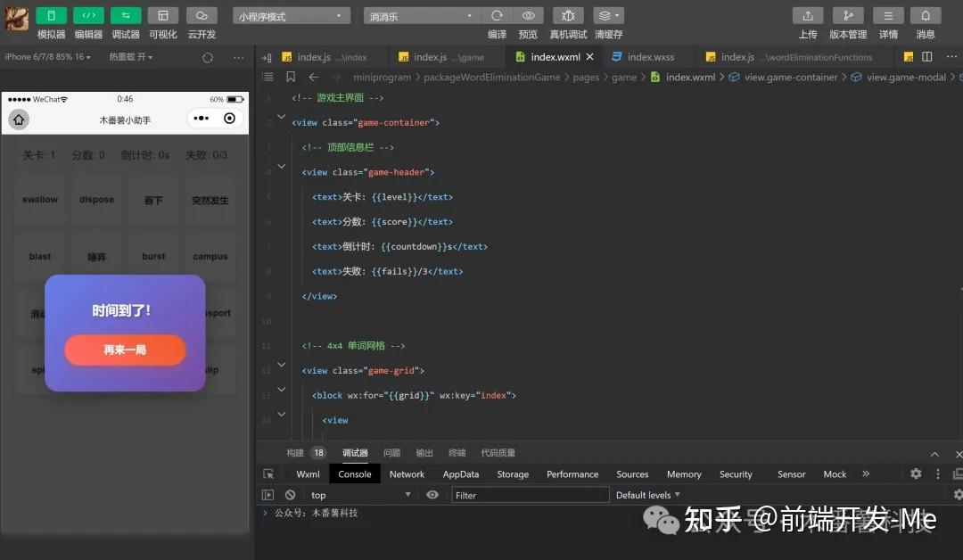Viewport: 963px width, 560px height.
Task: Open the top context dropdown
Action: [360, 495]
